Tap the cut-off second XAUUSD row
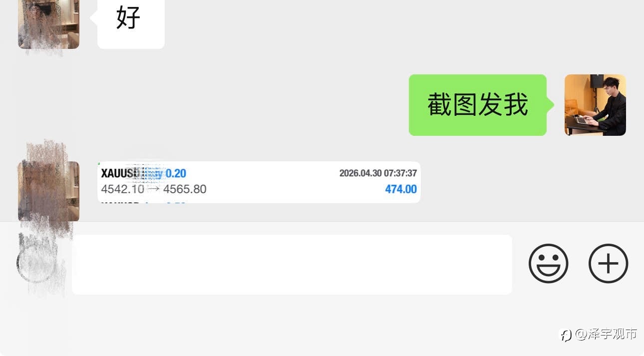This screenshot has width=644, height=356. tap(143, 202)
